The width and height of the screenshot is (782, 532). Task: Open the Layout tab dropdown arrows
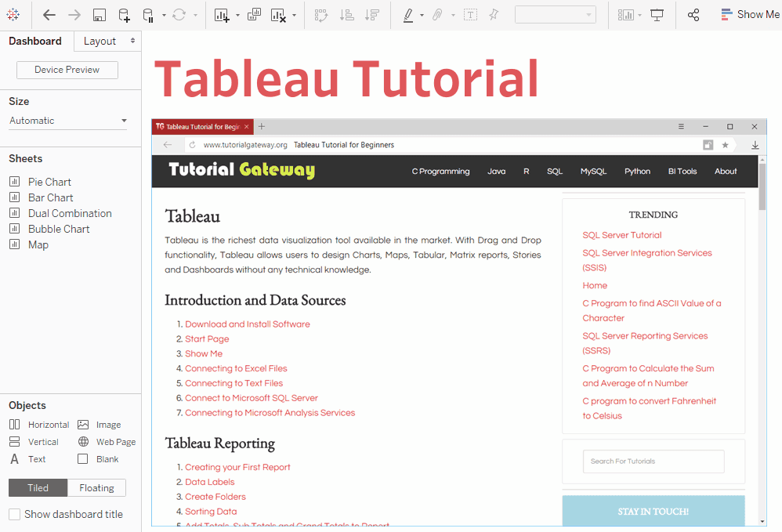pos(132,41)
